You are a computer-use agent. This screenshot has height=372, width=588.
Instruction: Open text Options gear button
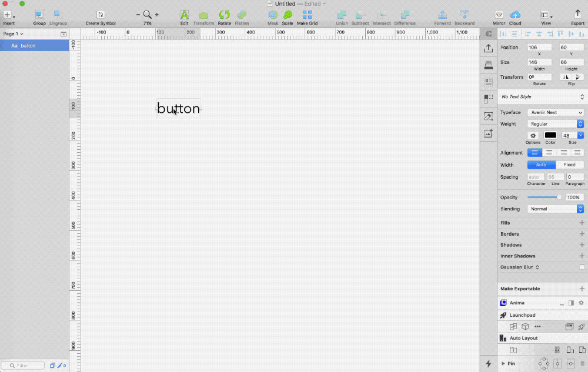tap(533, 136)
